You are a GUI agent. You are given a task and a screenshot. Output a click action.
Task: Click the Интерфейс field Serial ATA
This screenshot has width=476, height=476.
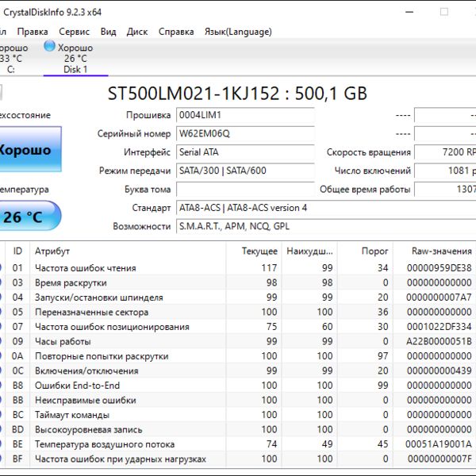(x=245, y=152)
